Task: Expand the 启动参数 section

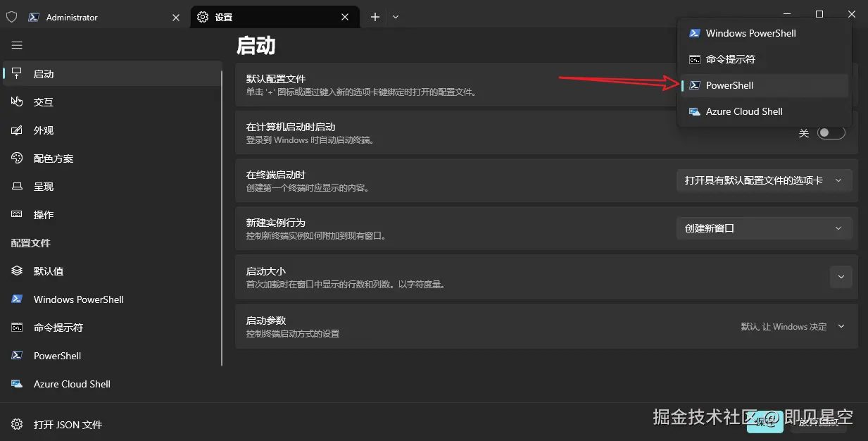Action: [x=841, y=326]
